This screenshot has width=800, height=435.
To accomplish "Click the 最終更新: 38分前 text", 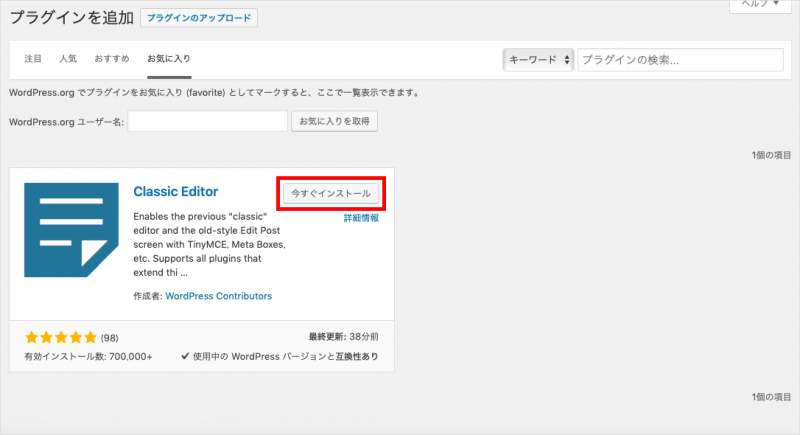I will click(343, 337).
